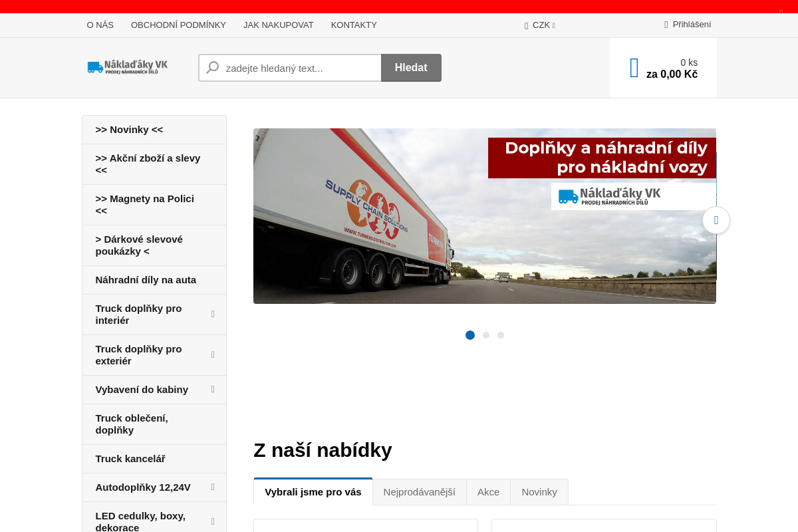Open the CZK currency dropdown
798x532 pixels.
click(540, 25)
